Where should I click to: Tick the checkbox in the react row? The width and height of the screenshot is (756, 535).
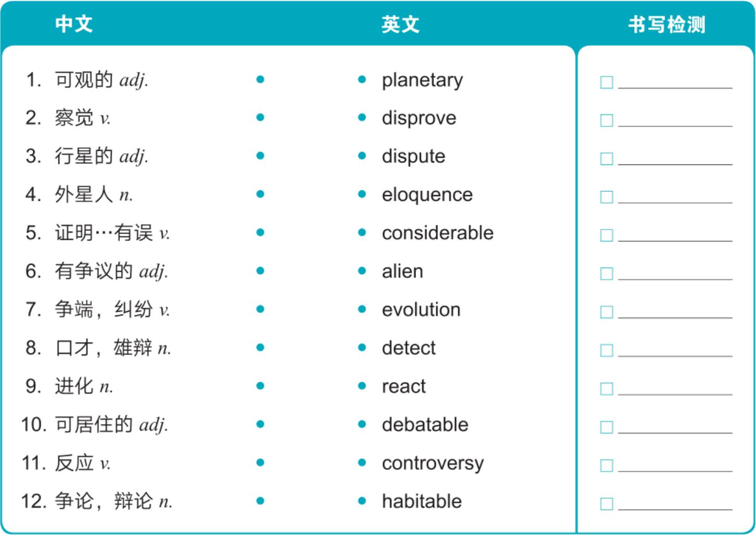(607, 389)
